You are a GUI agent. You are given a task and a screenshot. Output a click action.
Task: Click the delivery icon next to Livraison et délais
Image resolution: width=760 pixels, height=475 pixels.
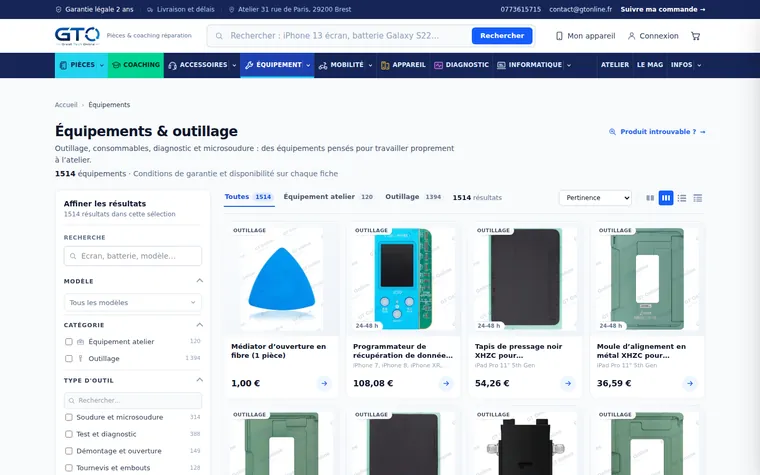point(150,9)
